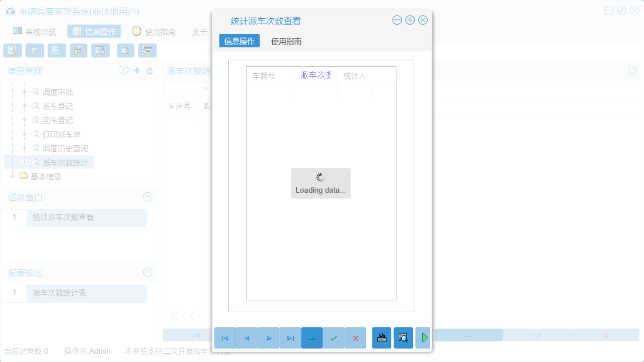Screen dimensions: 644x362
Task: Select the query search tool in the toolbar
Action: click(12, 50)
